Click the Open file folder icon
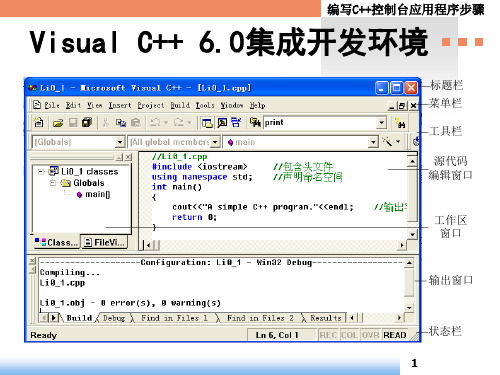Image resolution: width=500 pixels, height=375 pixels. [x=58, y=123]
